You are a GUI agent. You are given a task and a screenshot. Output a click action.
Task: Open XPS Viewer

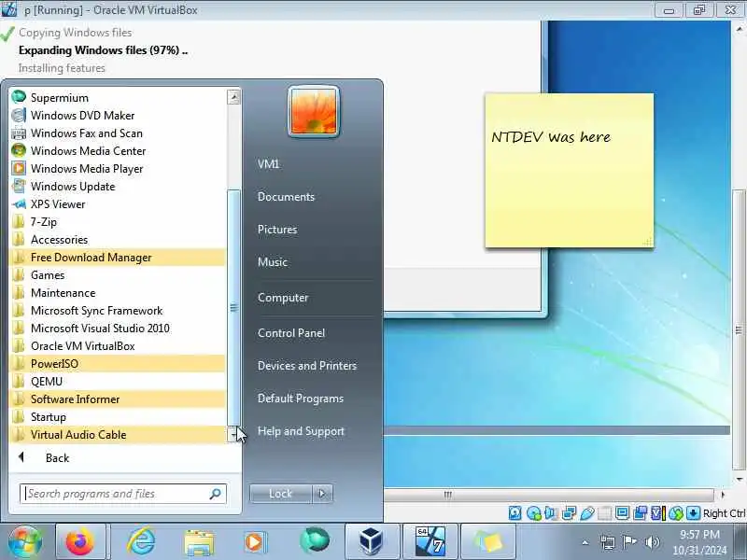pos(118,203)
